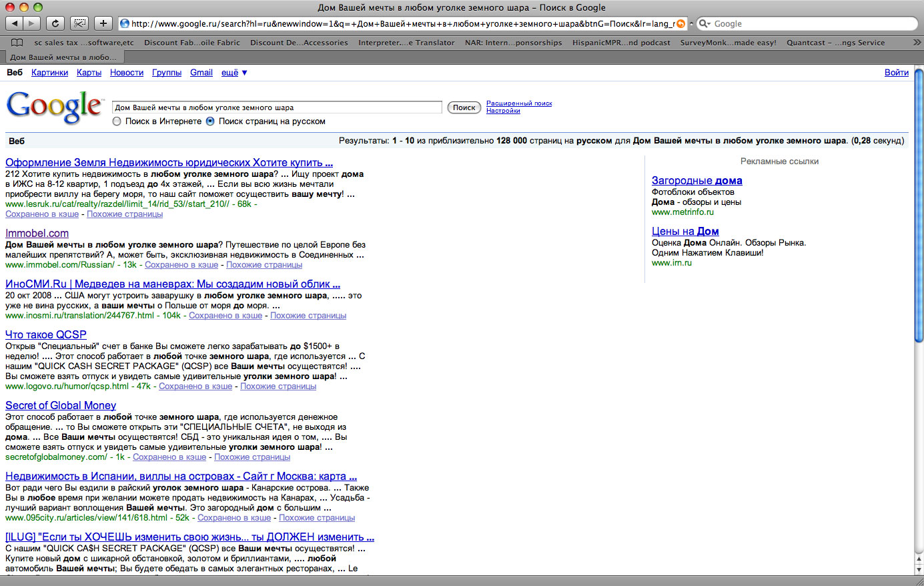This screenshot has height=586, width=924.
Task: Click the green zoom window button
Action: (37, 7)
